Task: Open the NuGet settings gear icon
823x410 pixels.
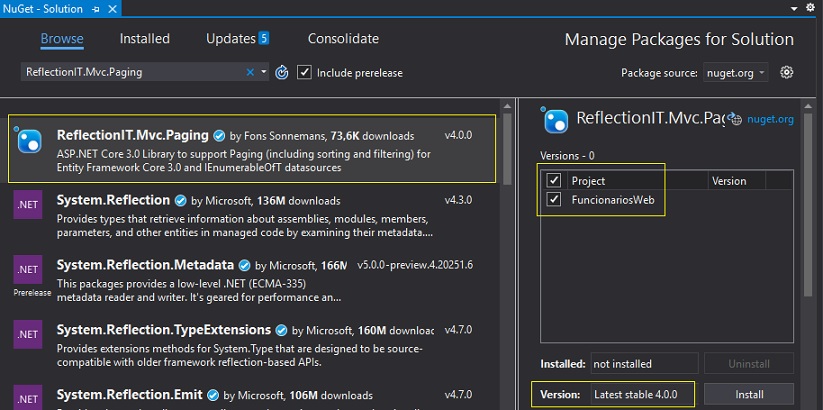Action: [x=786, y=72]
